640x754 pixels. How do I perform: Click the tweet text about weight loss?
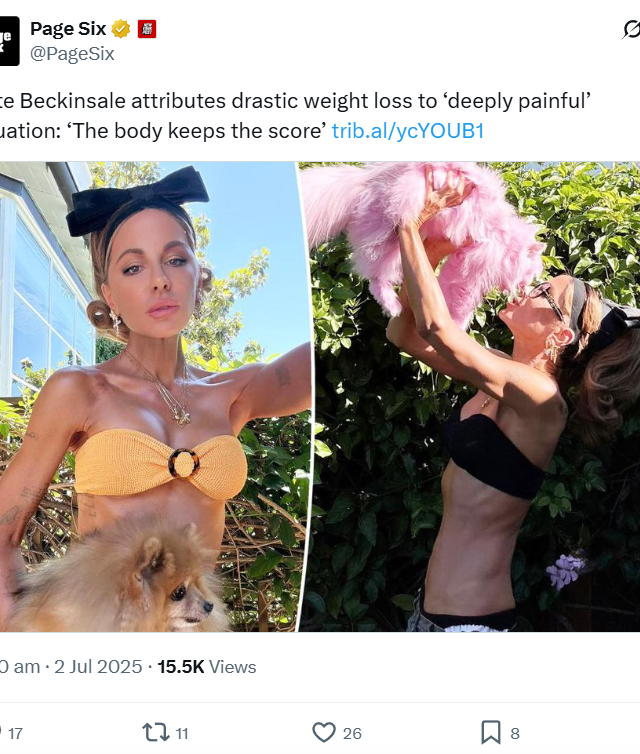[295, 116]
